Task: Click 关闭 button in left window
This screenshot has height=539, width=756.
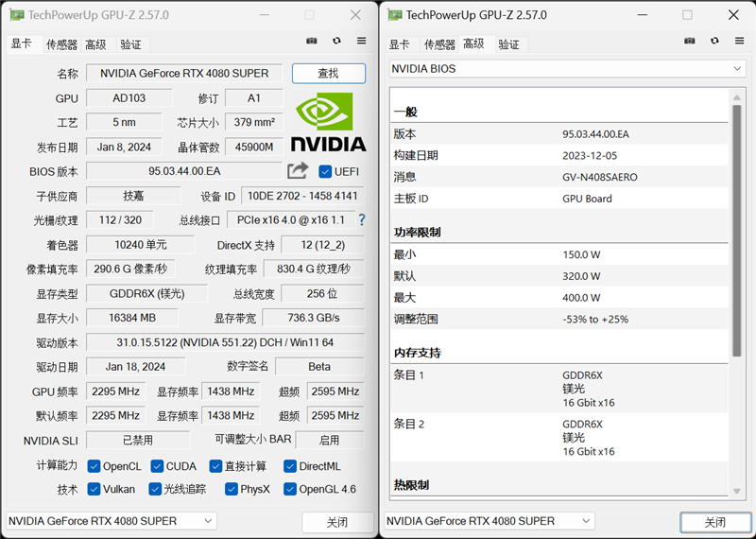Action: tap(337, 522)
